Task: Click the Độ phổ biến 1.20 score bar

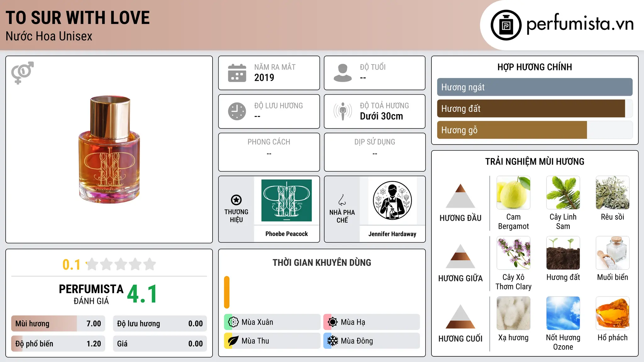Action: point(58,343)
